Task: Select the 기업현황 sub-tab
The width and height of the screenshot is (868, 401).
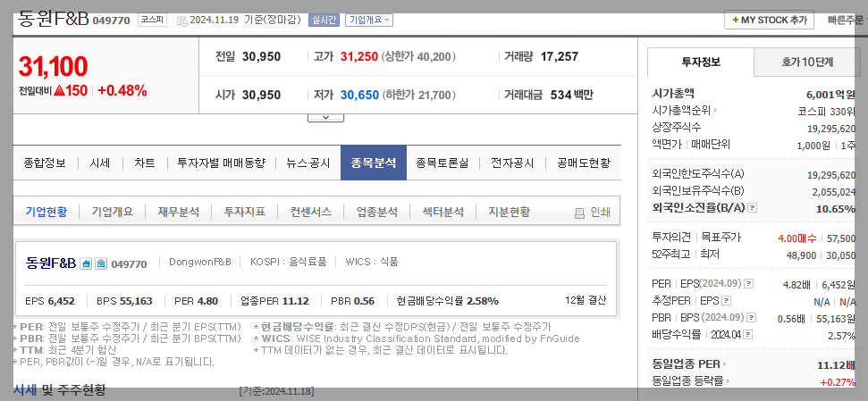Action: tap(46, 212)
